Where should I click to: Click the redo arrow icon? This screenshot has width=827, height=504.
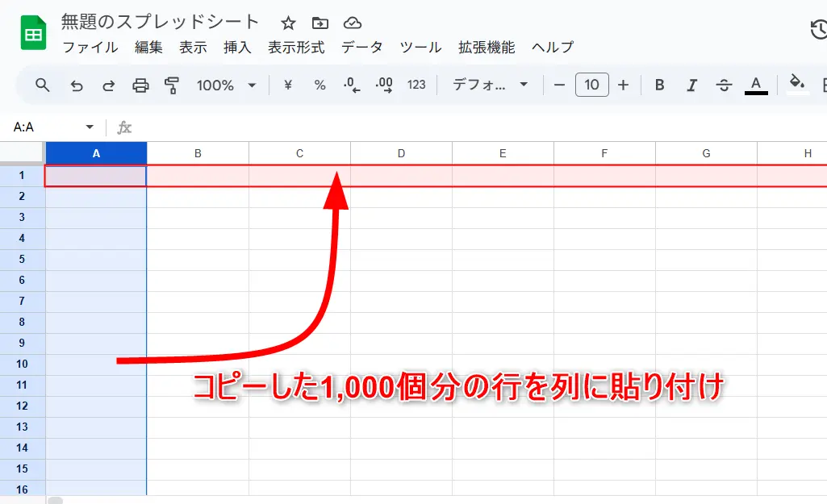click(x=108, y=85)
